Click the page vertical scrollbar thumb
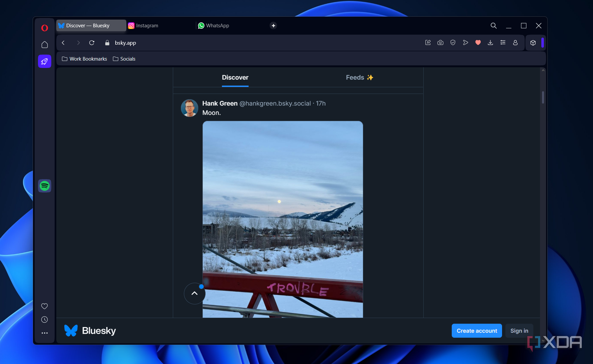 click(x=543, y=98)
